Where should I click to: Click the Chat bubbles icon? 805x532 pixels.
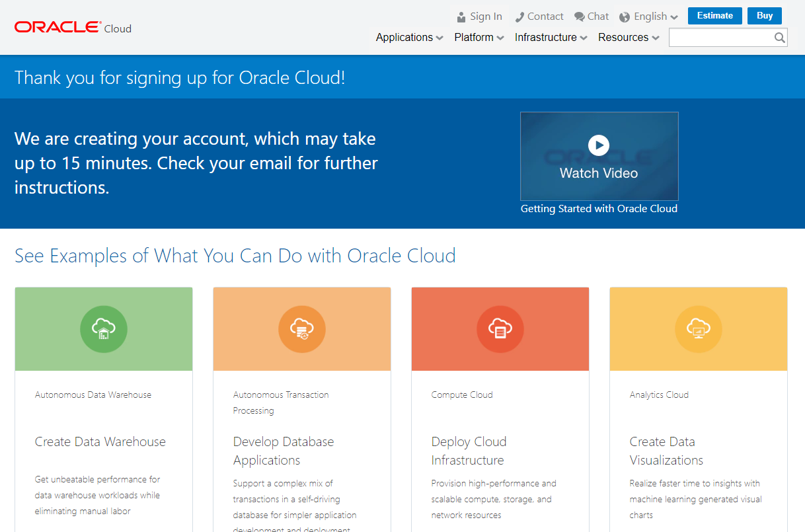[579, 17]
